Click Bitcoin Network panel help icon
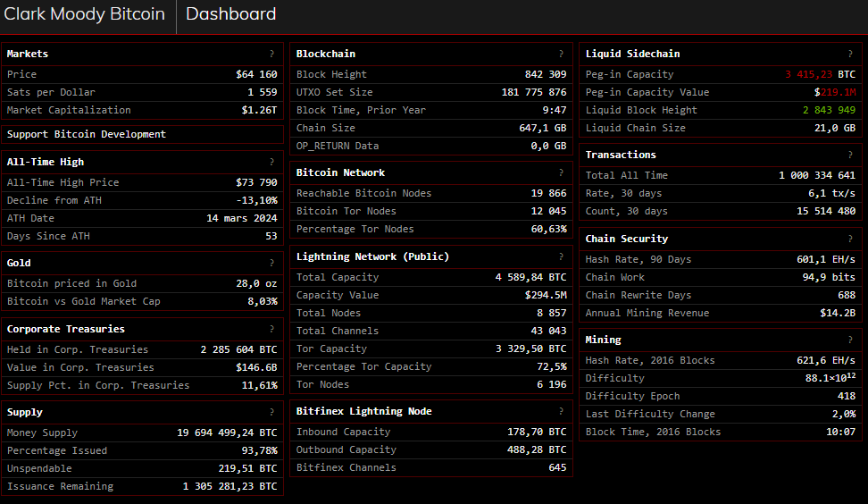Screen dimensions: 868x504 [x=561, y=173]
